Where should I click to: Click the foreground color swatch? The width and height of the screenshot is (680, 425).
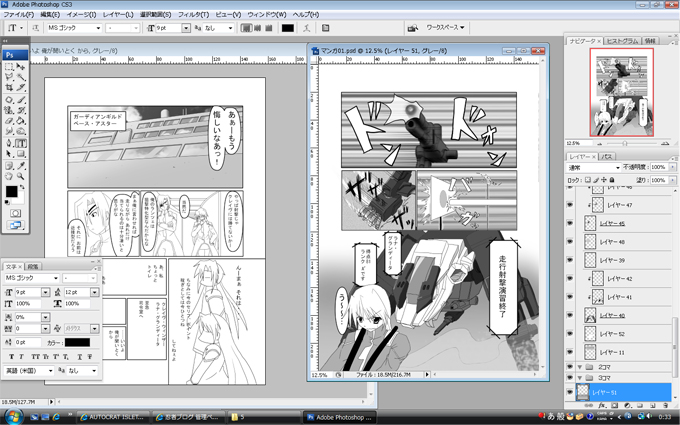pos(11,191)
